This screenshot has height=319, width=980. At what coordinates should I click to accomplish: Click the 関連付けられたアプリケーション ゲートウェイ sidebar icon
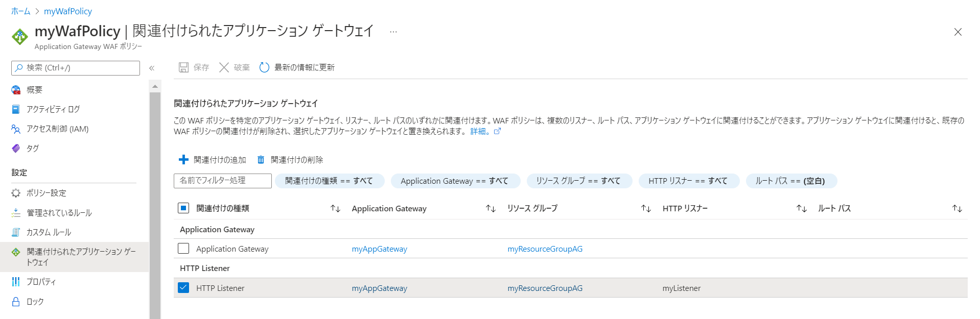(16, 252)
